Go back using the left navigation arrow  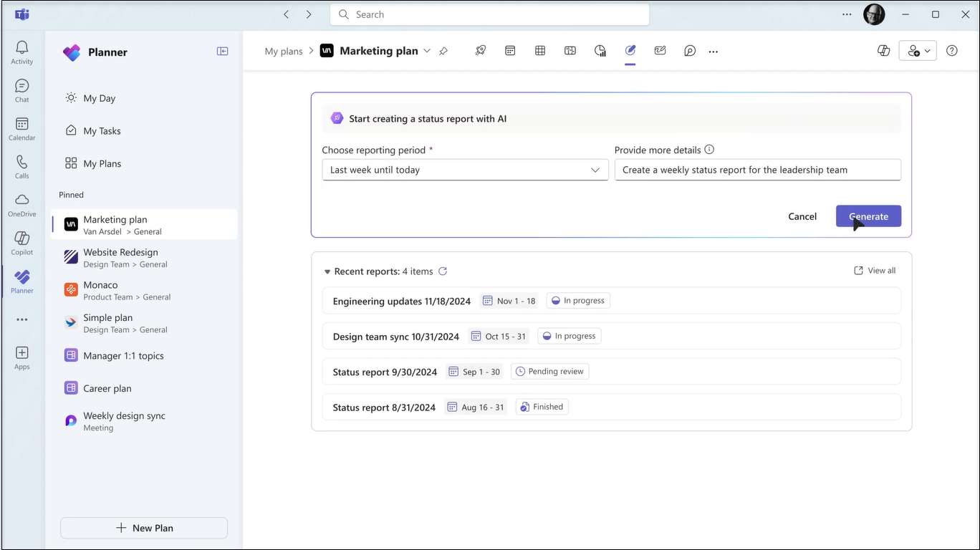[286, 14]
